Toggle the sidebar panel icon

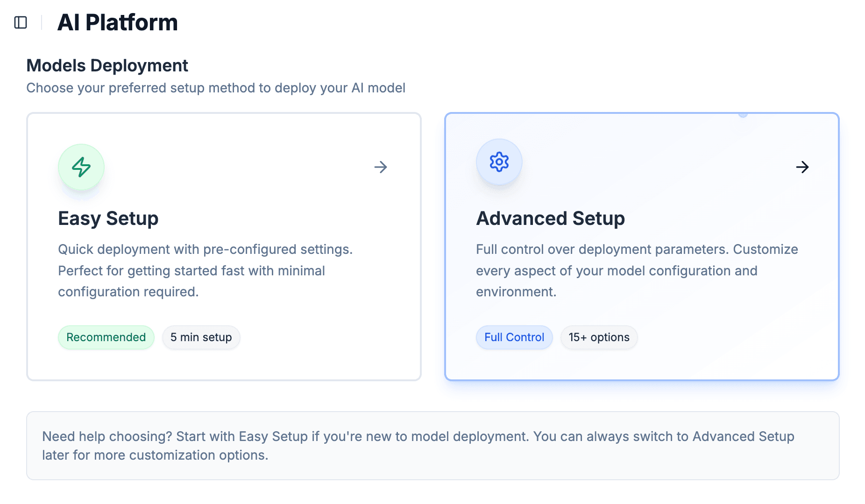click(x=21, y=22)
